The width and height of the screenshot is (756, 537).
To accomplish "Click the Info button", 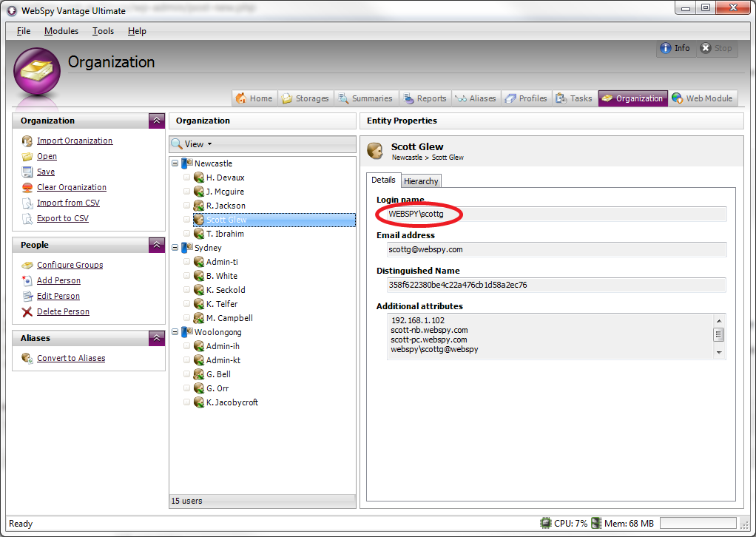I will (x=675, y=48).
